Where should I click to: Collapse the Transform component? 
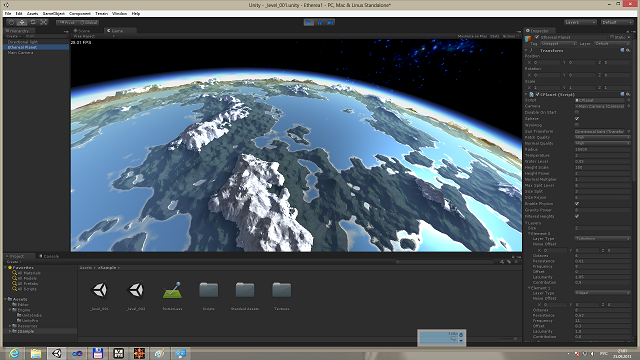pyautogui.click(x=526, y=50)
